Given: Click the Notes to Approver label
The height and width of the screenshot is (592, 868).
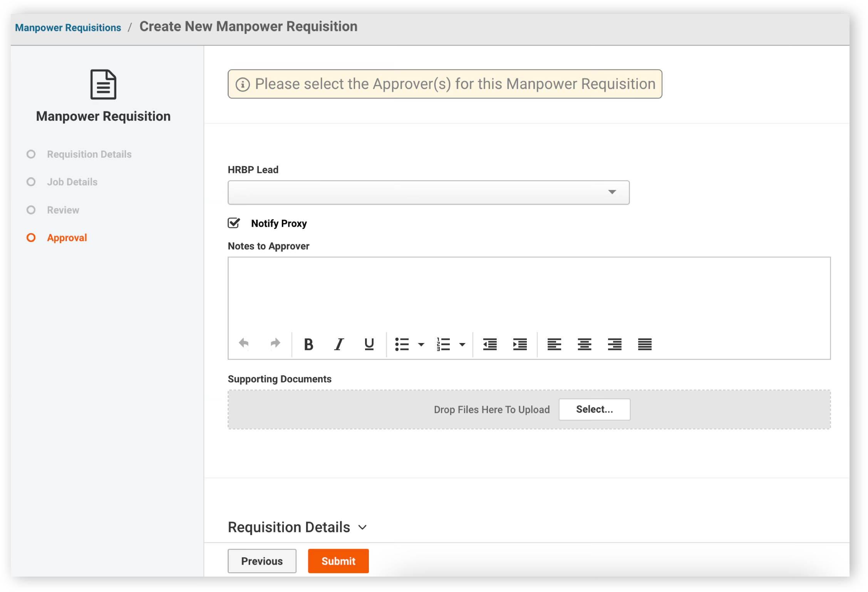Looking at the screenshot, I should pyautogui.click(x=268, y=246).
